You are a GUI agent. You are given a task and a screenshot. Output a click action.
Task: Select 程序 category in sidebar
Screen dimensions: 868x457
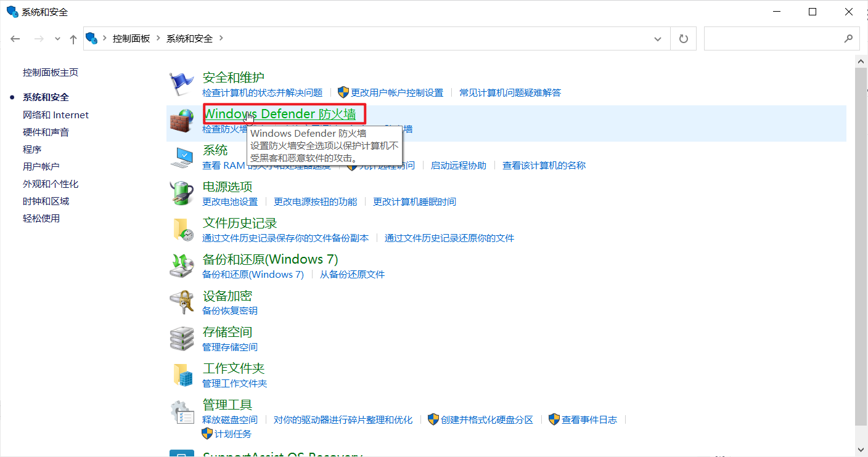32,149
